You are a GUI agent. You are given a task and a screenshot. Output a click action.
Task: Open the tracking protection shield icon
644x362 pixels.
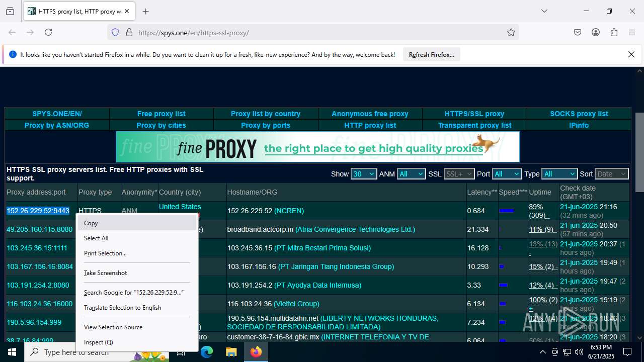pyautogui.click(x=115, y=32)
